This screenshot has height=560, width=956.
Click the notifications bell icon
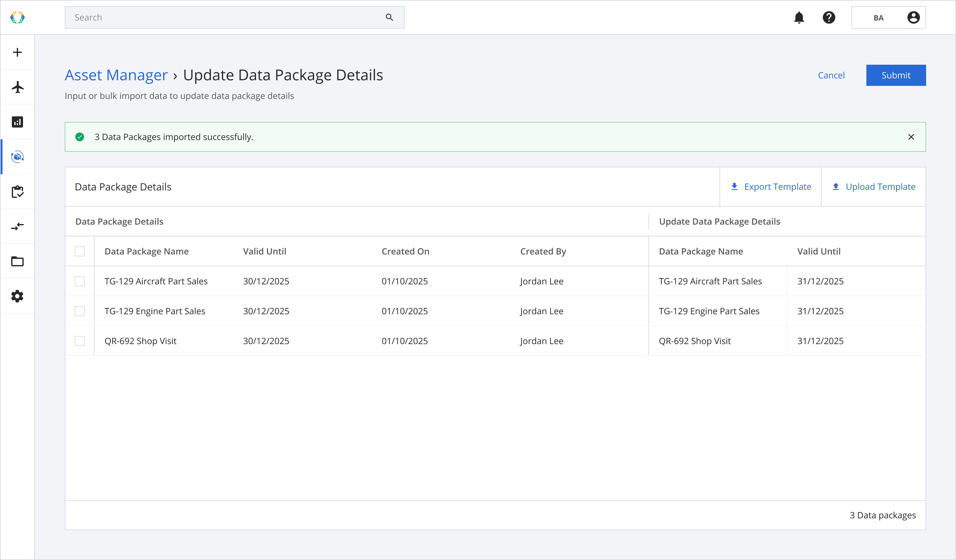[799, 17]
